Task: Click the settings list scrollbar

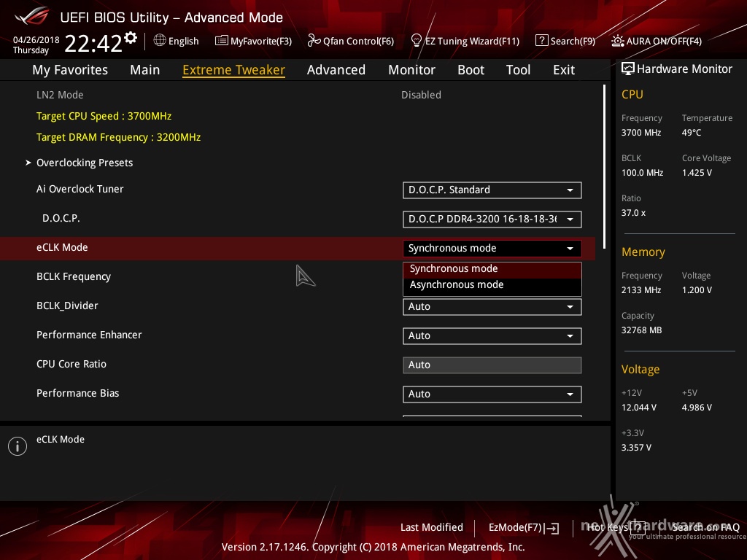Action: (x=604, y=167)
